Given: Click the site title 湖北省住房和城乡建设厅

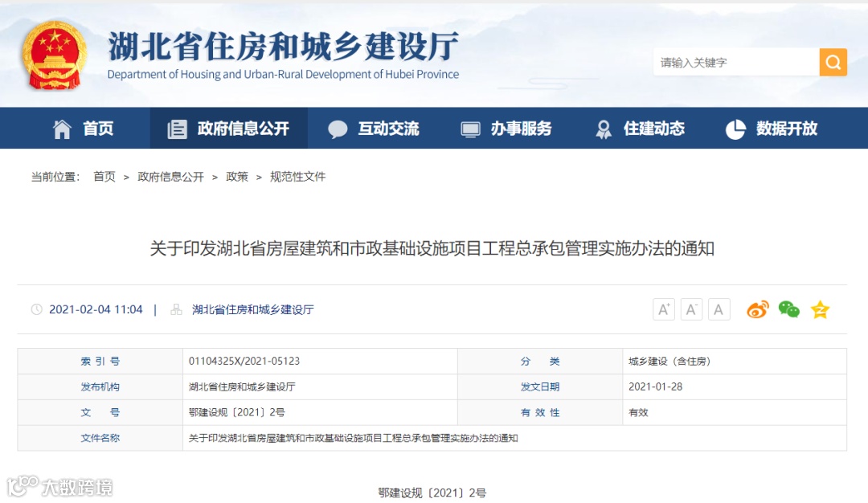Looking at the screenshot, I should coord(283,46).
